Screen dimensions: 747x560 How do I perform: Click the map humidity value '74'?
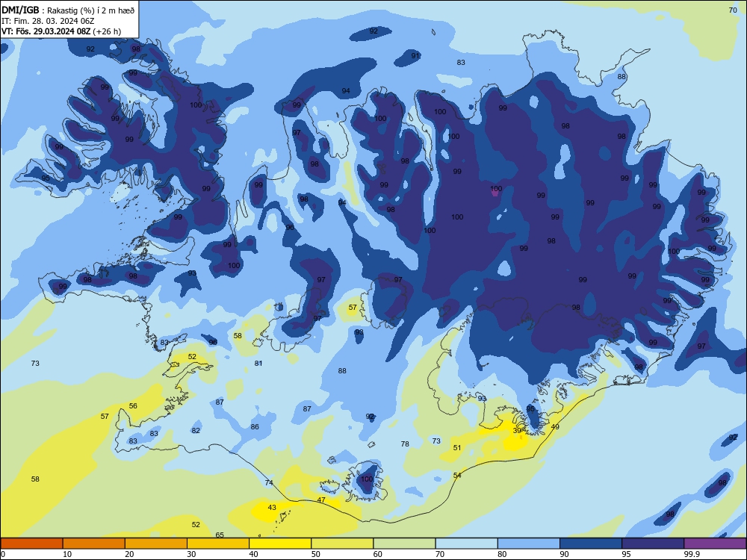click(x=269, y=483)
